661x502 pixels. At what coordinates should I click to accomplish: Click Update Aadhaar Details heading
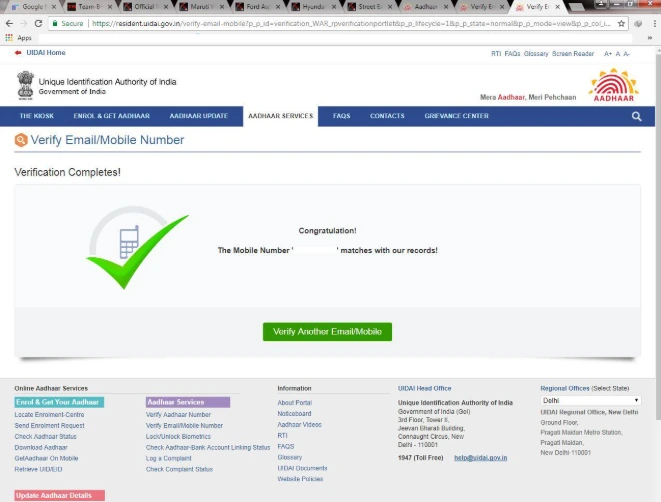59,496
